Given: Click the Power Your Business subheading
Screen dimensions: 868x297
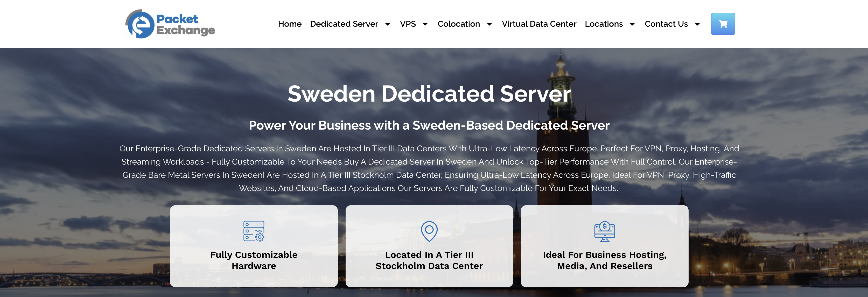Looking at the screenshot, I should tap(429, 125).
